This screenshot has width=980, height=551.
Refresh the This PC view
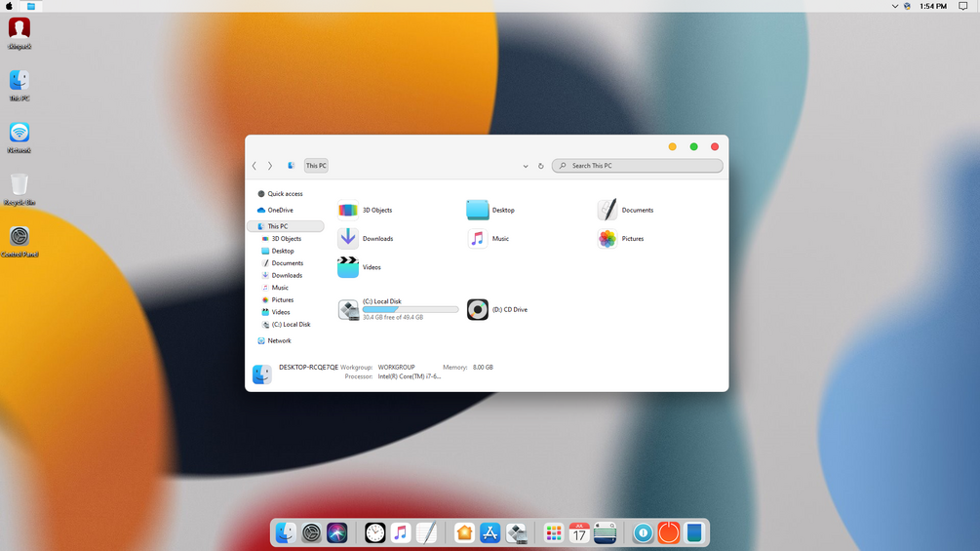click(x=540, y=166)
